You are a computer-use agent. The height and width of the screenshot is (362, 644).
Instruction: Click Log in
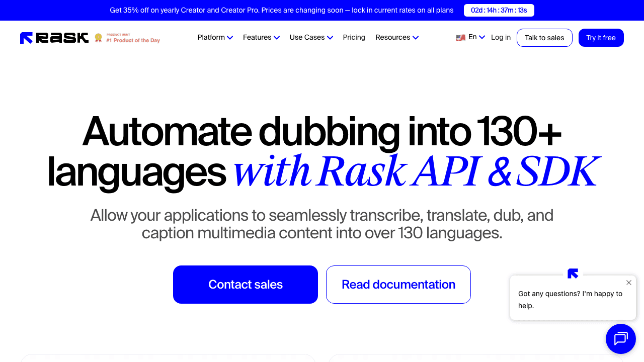[501, 37]
